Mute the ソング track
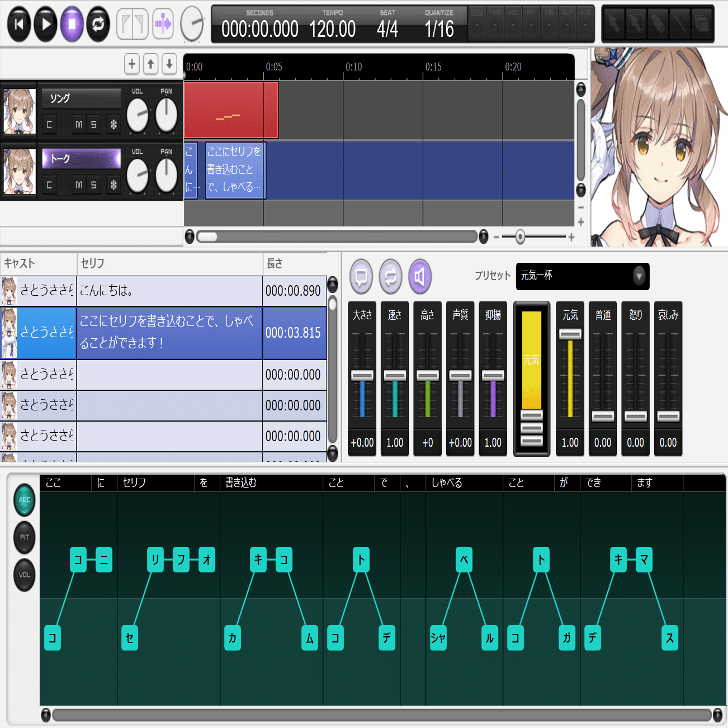 coord(79,125)
